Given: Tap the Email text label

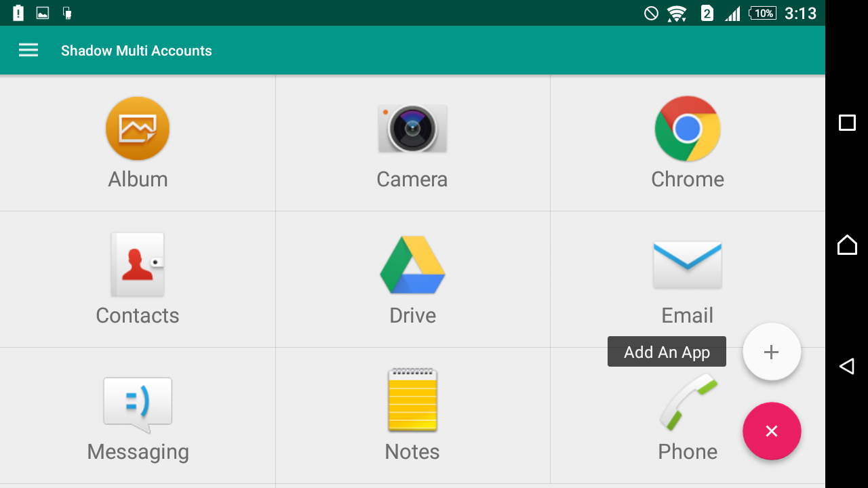Looking at the screenshot, I should pyautogui.click(x=688, y=315).
